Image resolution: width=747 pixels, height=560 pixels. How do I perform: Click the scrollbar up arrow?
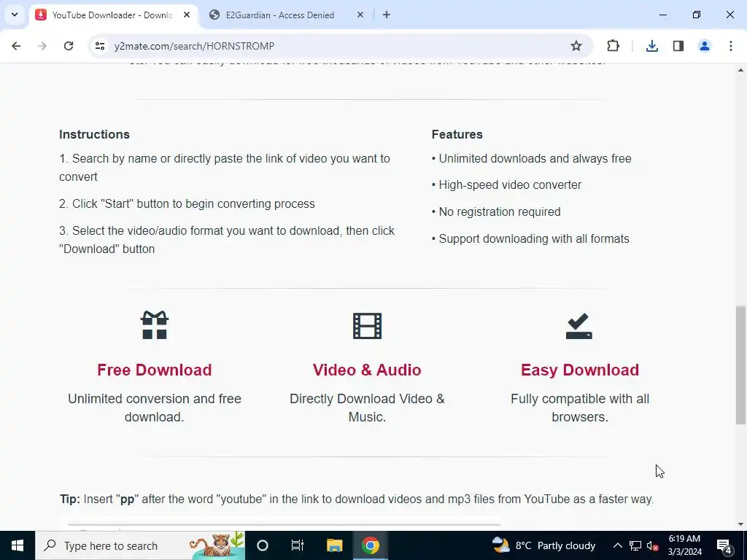coord(740,71)
